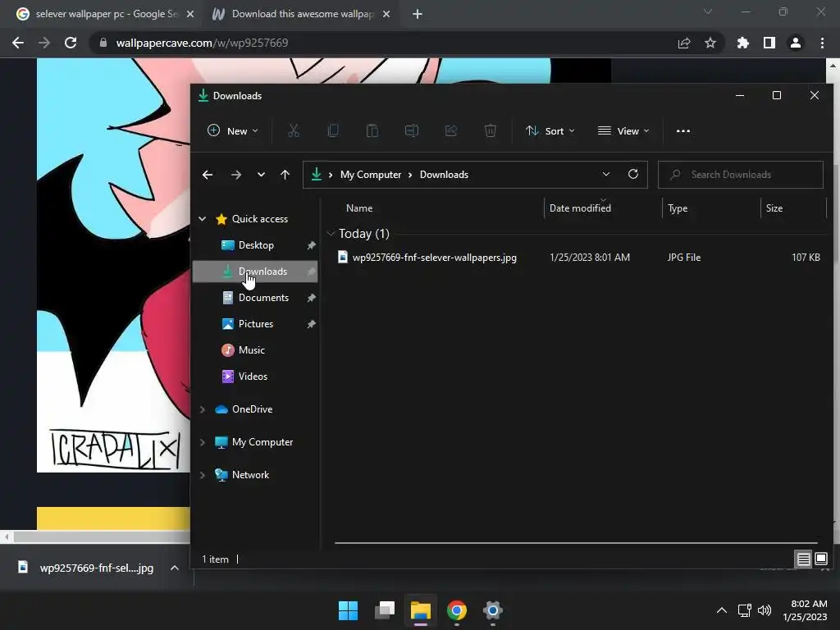The width and height of the screenshot is (840, 630).
Task: Close the Download this awesome wallpaper tab
Action: point(386,14)
